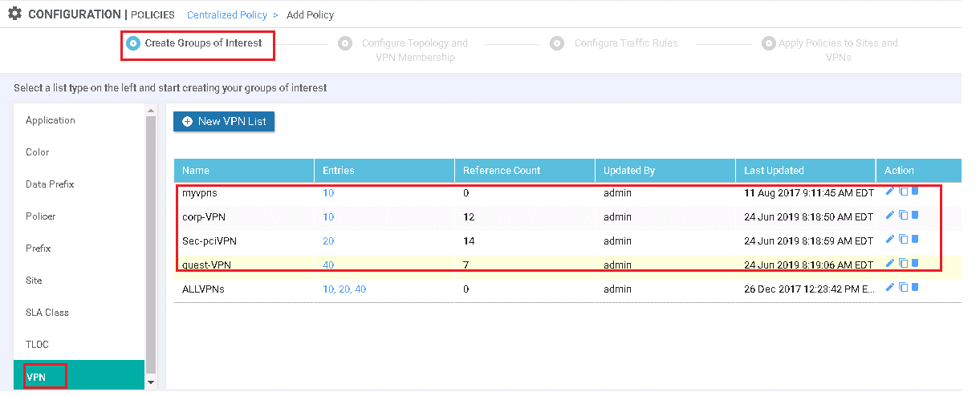Select SLA Class in the list type sidebar

(47, 313)
